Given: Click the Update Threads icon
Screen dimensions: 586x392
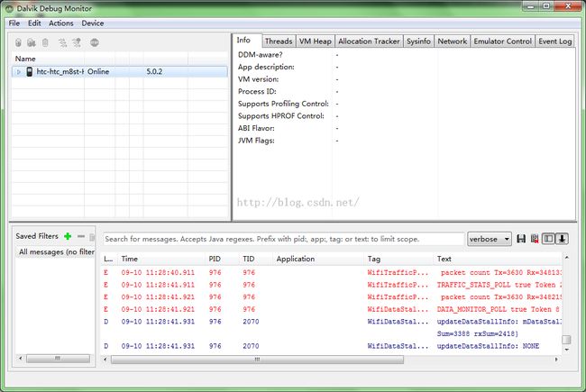Looking at the screenshot, I should pos(62,42).
